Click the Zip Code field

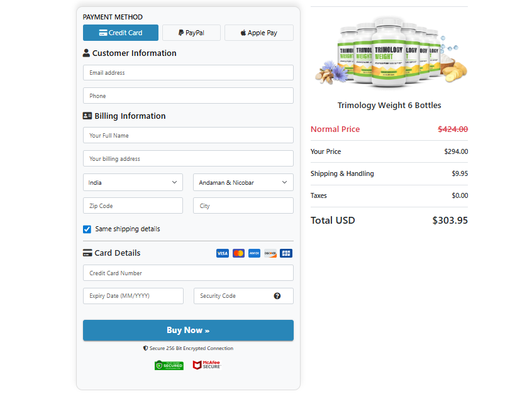click(x=133, y=206)
